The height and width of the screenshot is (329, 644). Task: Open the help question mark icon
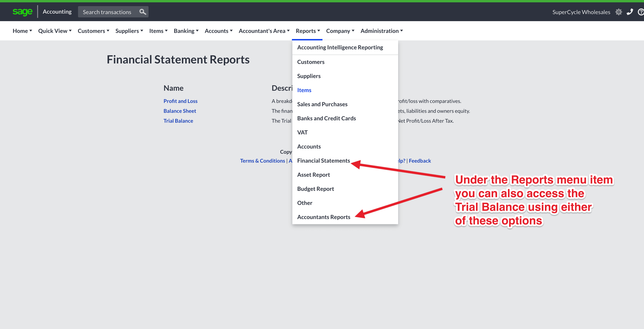[641, 12]
